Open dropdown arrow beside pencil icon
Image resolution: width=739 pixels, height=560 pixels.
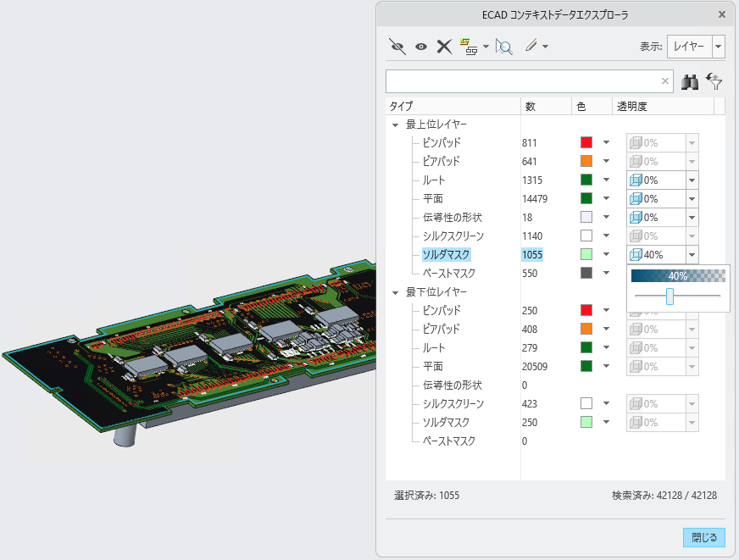[545, 47]
